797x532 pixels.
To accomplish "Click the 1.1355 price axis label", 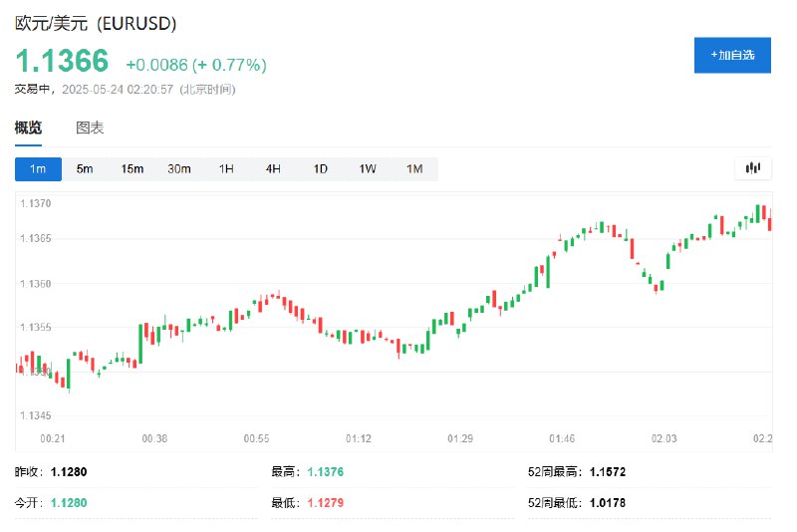I will 36,327.
